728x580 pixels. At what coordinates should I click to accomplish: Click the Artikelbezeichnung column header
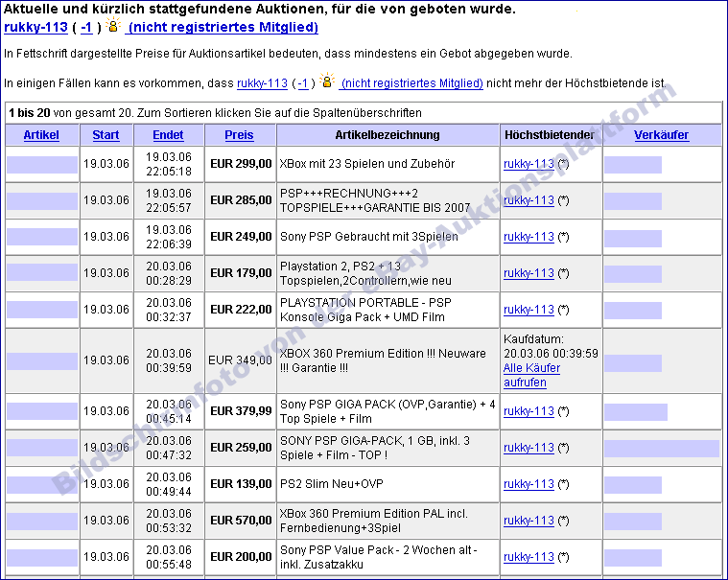click(387, 135)
